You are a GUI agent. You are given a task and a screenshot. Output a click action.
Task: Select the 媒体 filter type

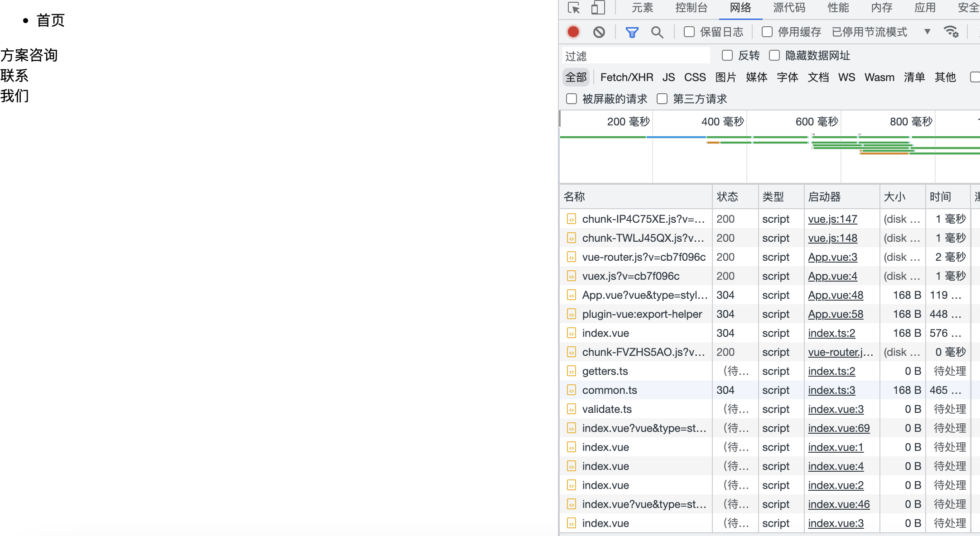click(x=757, y=77)
